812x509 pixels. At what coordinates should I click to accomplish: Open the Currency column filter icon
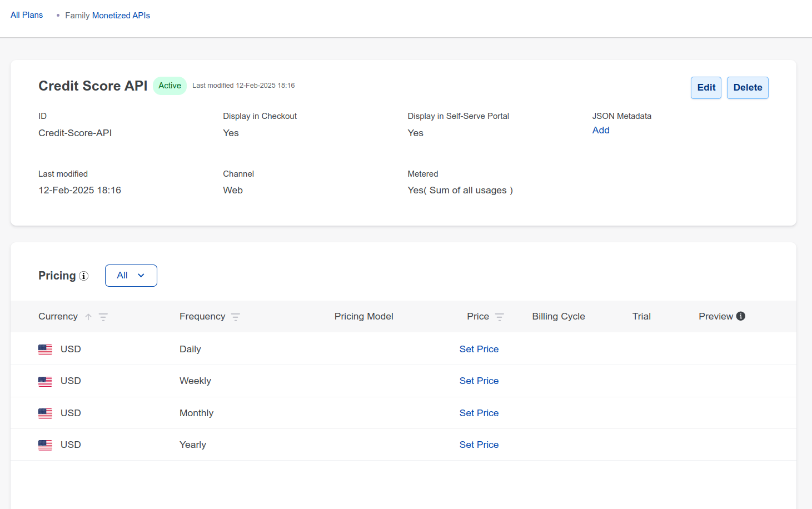point(103,317)
